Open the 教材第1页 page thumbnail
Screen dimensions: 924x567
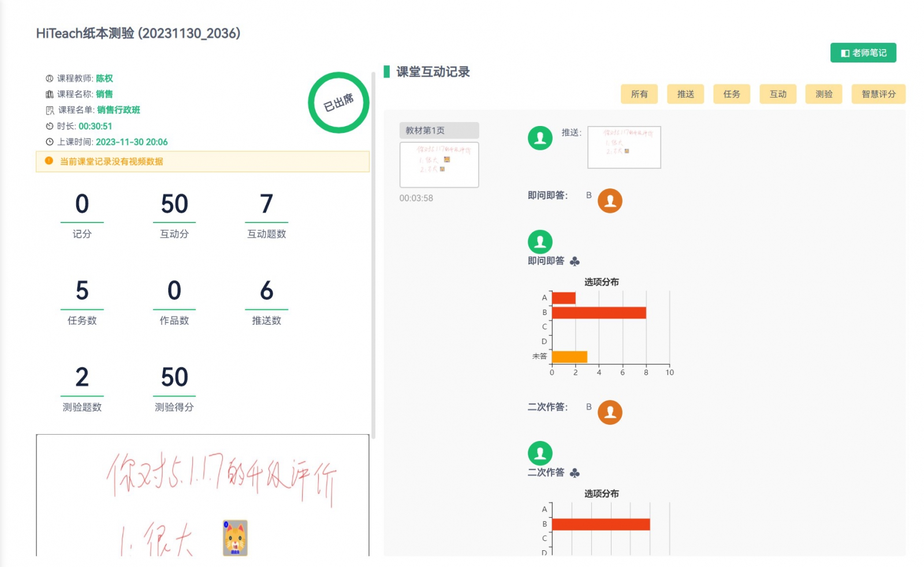tap(439, 164)
